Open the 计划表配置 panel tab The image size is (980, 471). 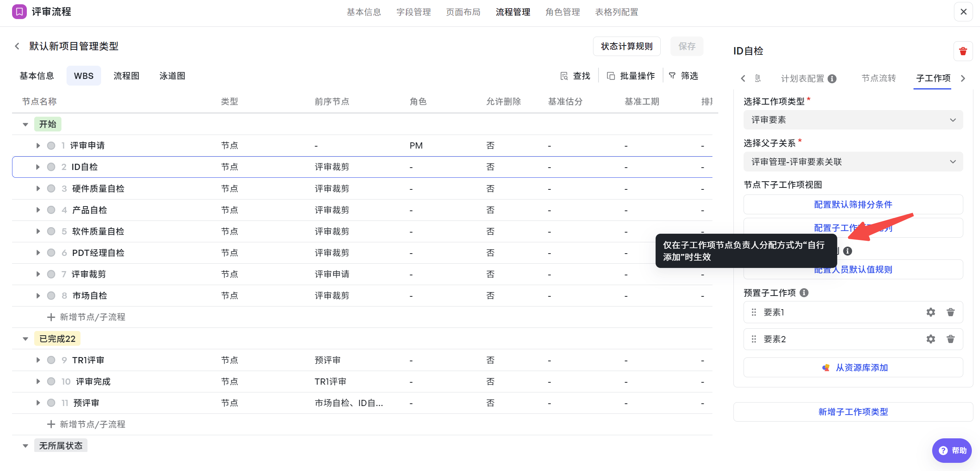pyautogui.click(x=802, y=79)
